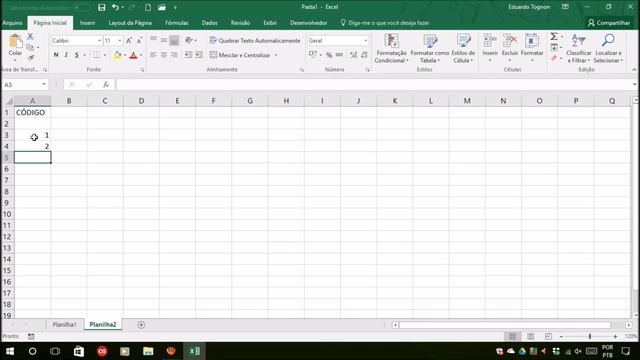Apply thousands separator format
640x360 pixels.
(x=339, y=55)
